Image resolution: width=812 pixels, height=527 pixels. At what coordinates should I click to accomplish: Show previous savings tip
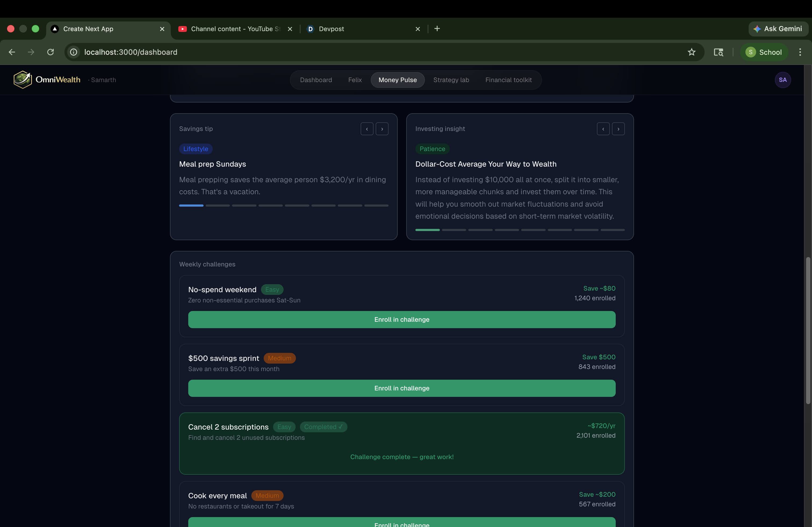(367, 129)
